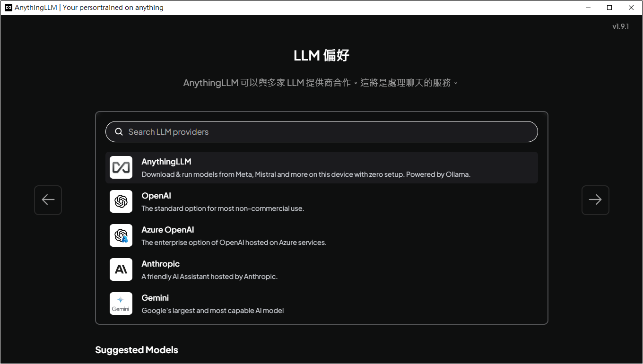Click the Suggested Models heading
Screen dimensions: 643x364
[x=137, y=350]
